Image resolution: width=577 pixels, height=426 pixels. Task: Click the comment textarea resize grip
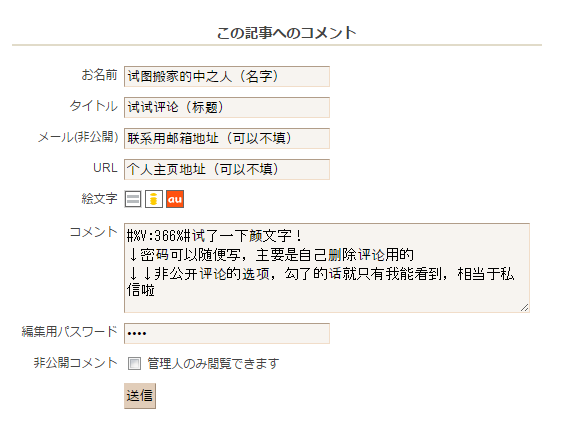[x=525, y=308]
